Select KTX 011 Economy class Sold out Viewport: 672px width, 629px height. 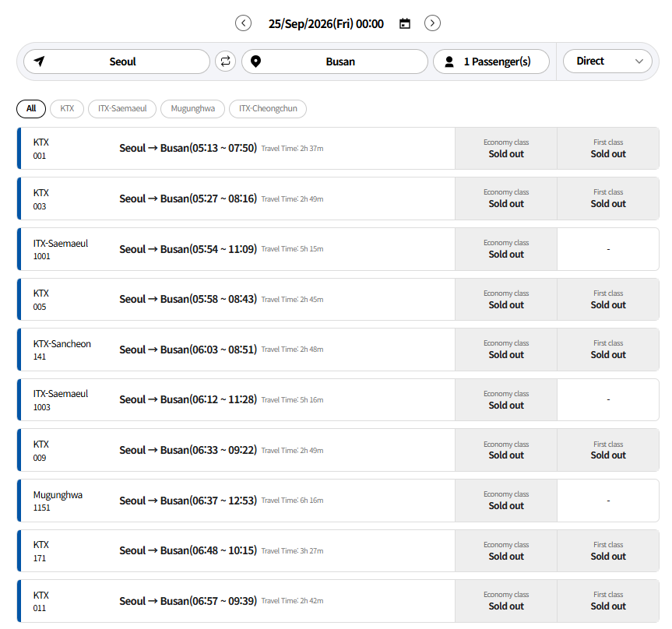pos(506,601)
